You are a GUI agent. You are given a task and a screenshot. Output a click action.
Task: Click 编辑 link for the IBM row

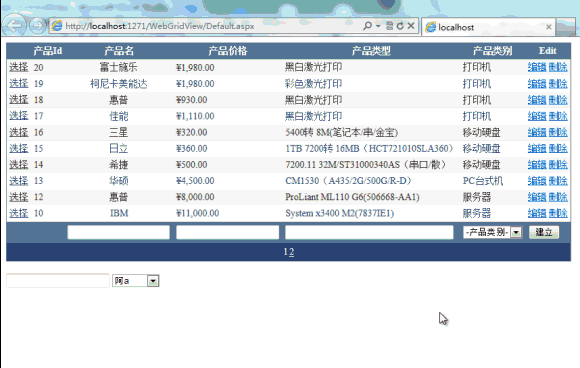click(x=537, y=213)
